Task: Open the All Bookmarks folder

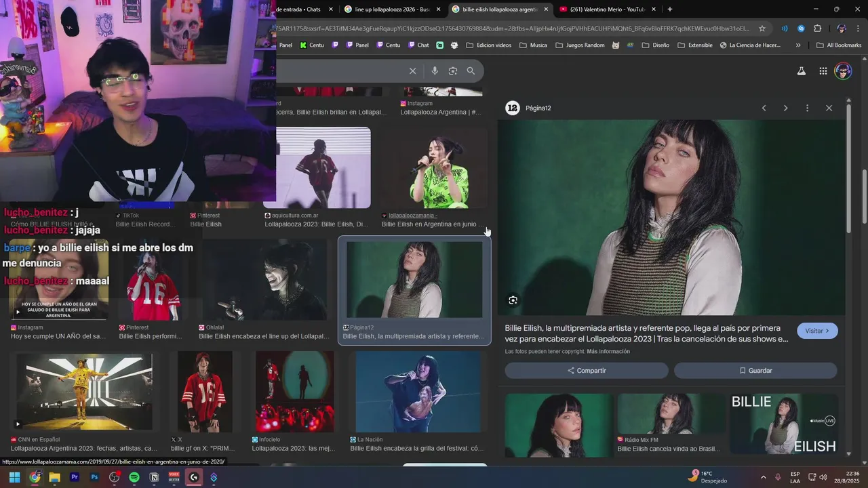Action: (839, 45)
